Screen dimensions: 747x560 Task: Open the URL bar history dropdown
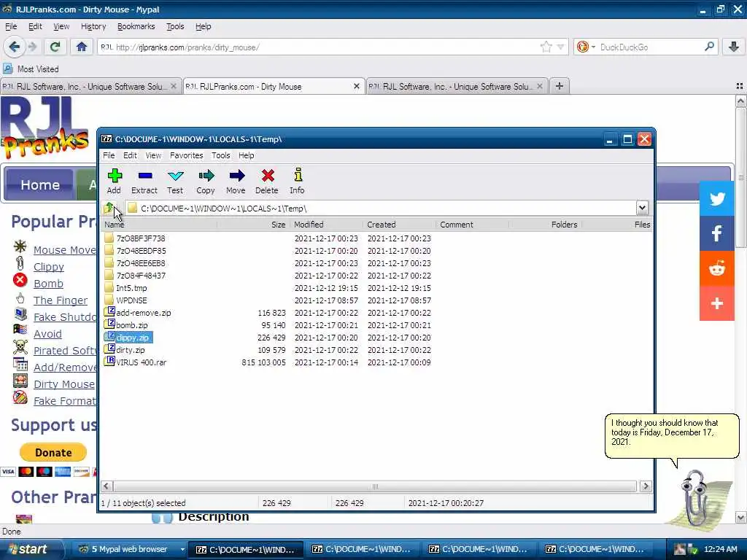click(561, 47)
